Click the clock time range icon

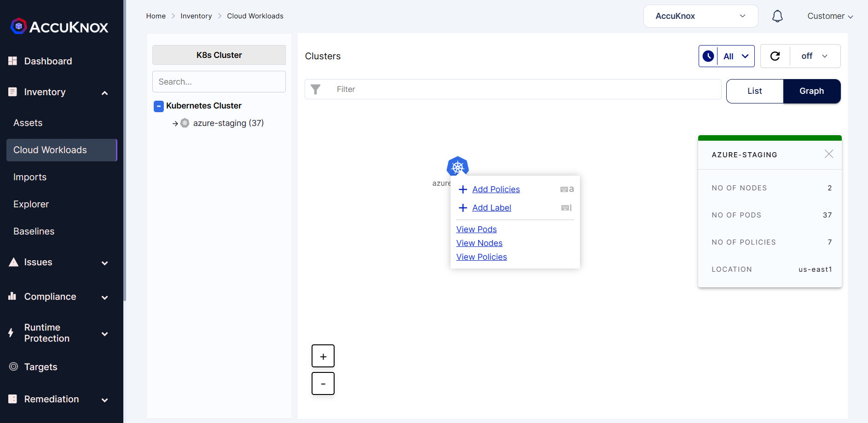pos(708,56)
